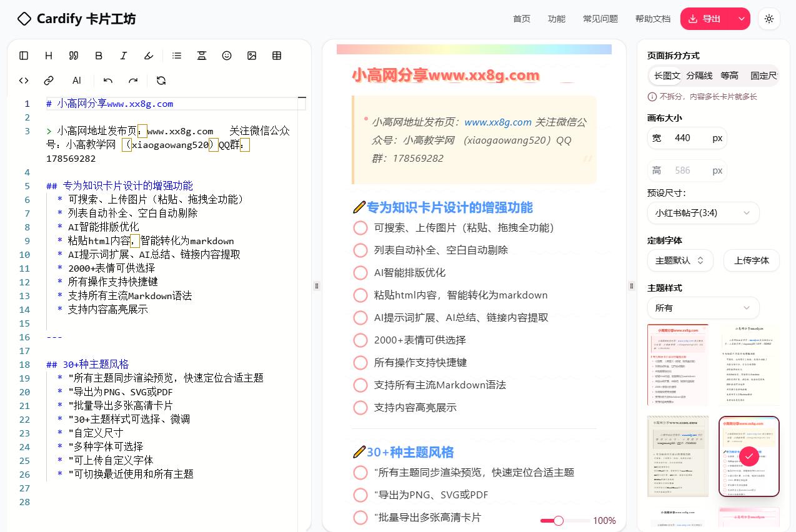Viewport: 796px width, 532px height.
Task: Check the circle for 列表自动补全
Action: (x=361, y=250)
